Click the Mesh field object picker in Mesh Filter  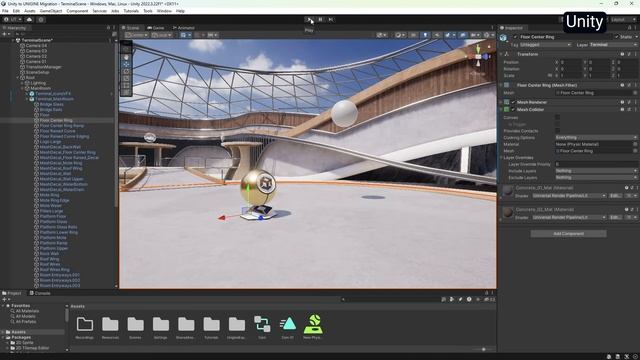click(635, 93)
